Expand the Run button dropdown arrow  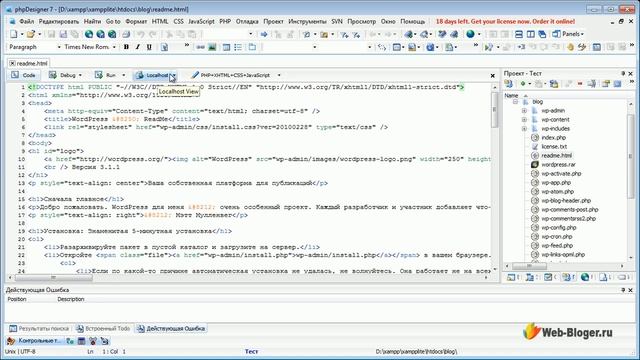point(123,75)
